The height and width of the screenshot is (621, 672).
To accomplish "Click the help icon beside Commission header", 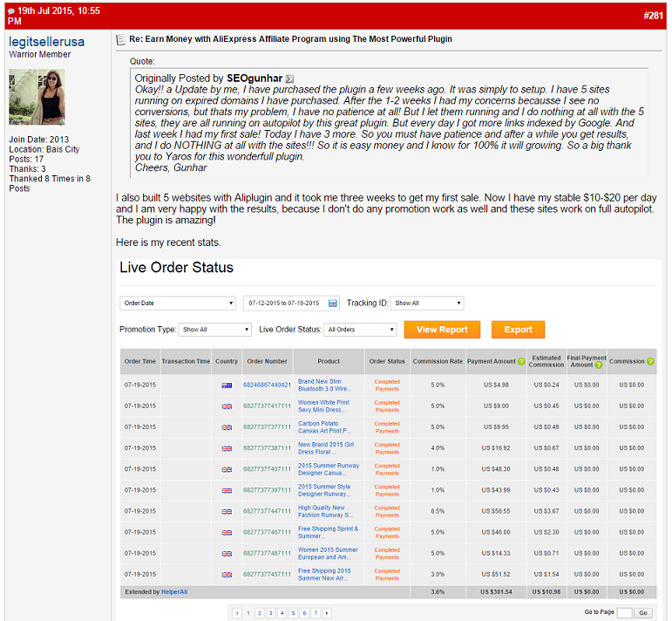I will 650,362.
